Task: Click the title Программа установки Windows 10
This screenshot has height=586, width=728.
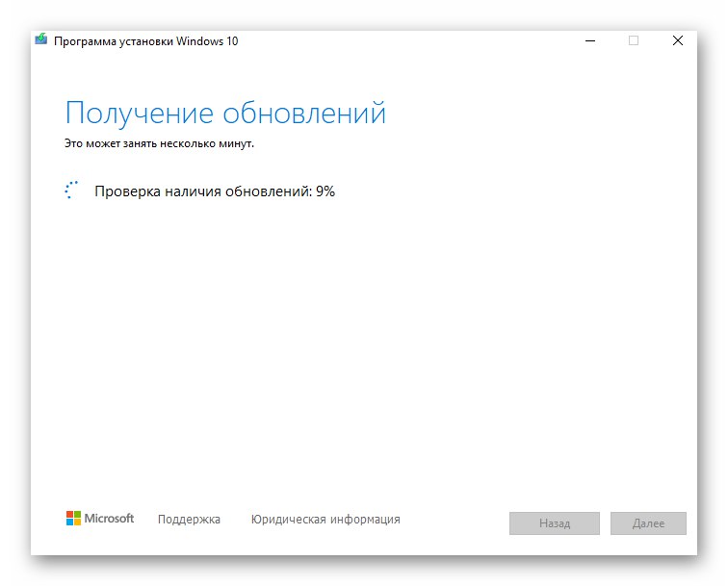Action: point(145,41)
